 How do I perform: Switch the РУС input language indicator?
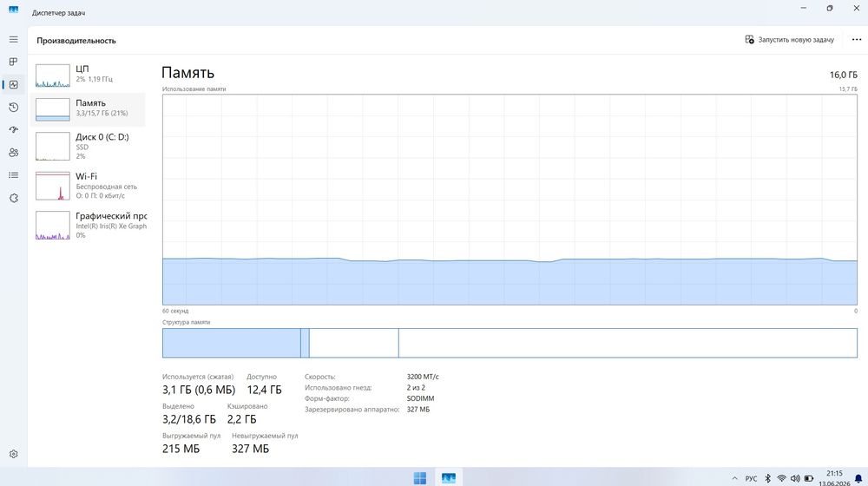point(751,478)
